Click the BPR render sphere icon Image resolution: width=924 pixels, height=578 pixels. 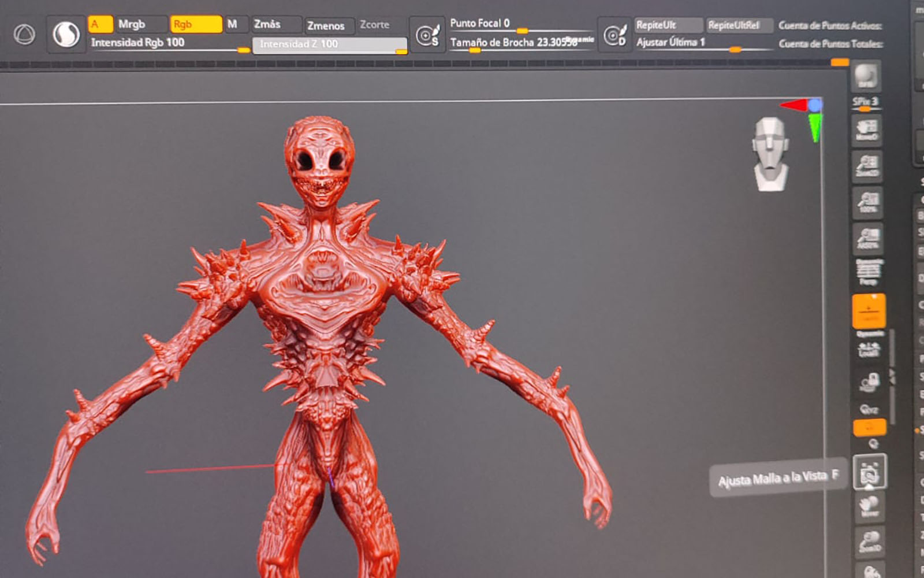[x=865, y=77]
